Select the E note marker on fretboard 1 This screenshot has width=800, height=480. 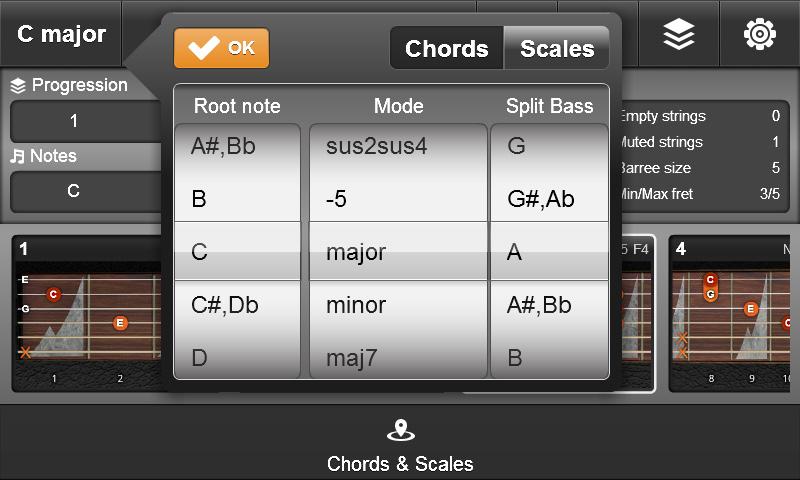click(x=120, y=322)
